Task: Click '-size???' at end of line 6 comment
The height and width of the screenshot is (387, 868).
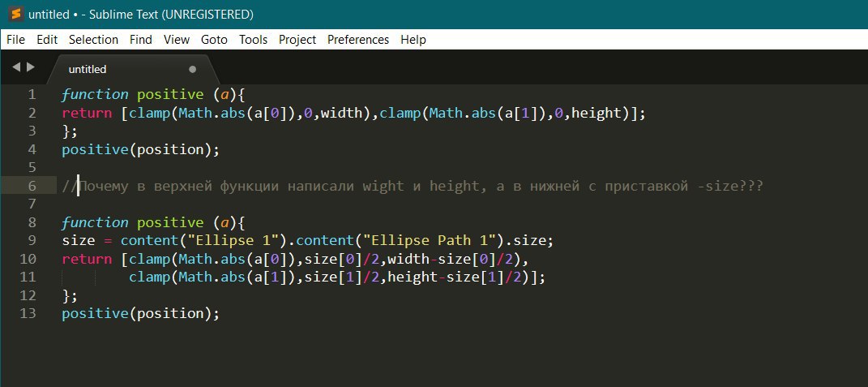Action: pos(730,187)
